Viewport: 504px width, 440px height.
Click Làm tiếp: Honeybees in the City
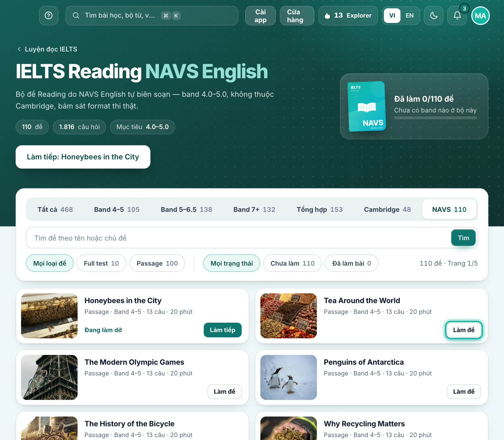click(x=83, y=157)
